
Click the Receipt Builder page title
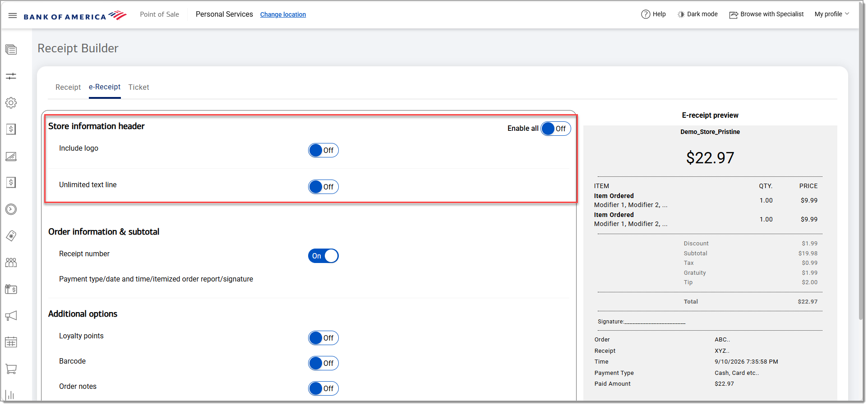(x=78, y=48)
